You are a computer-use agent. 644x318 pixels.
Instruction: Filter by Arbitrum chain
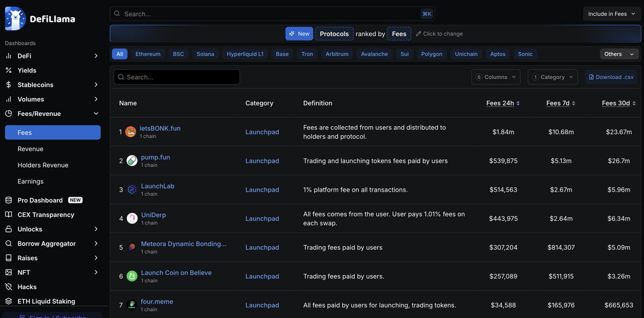tap(337, 54)
